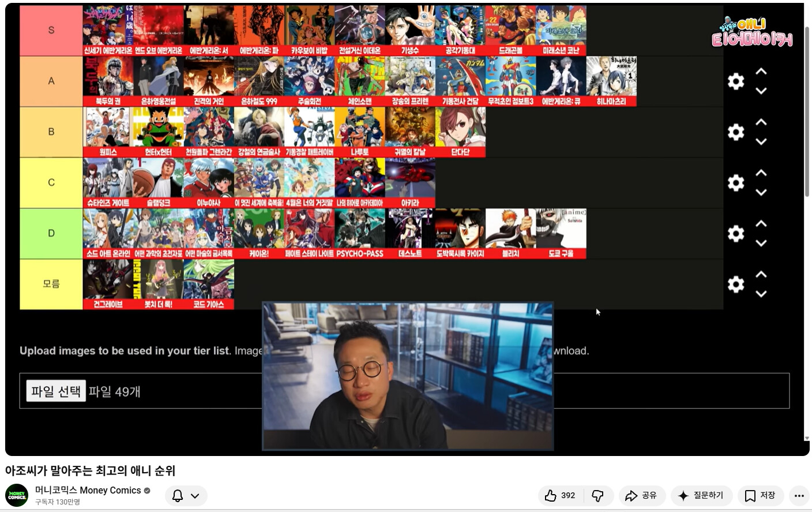Select the 기생수 thumbnail in S tier
Image resolution: width=812 pixels, height=512 pixels.
pos(410,31)
